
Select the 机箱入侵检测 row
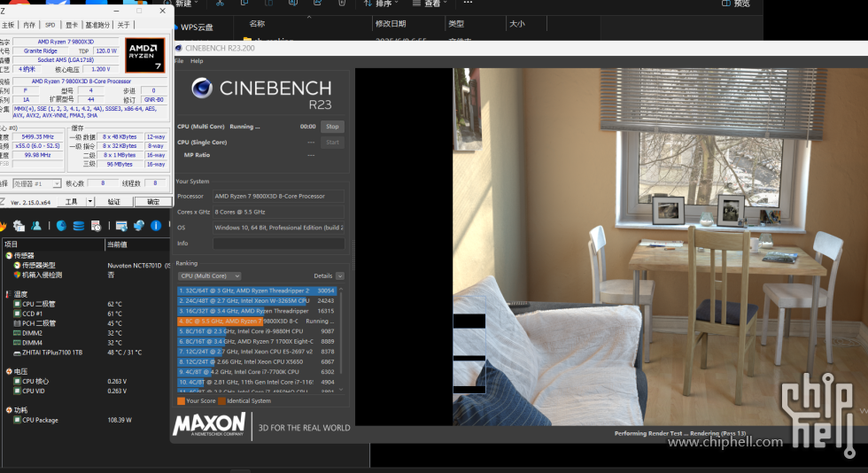pos(85,275)
